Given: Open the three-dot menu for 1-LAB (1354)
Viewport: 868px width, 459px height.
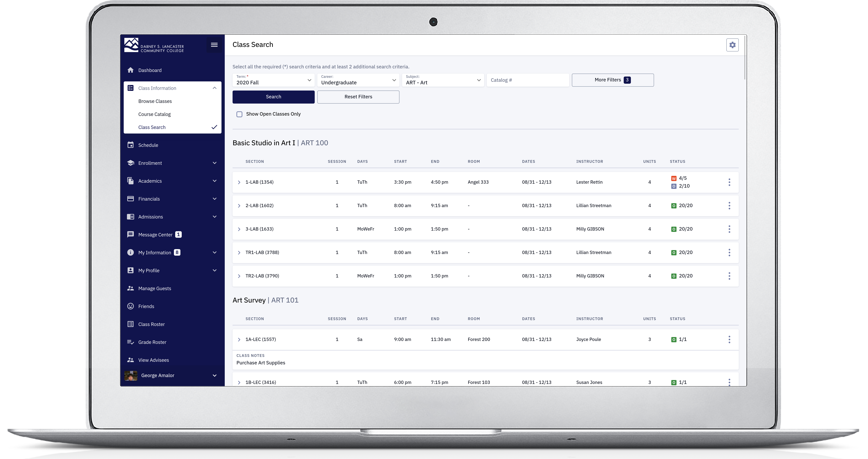Looking at the screenshot, I should [729, 182].
